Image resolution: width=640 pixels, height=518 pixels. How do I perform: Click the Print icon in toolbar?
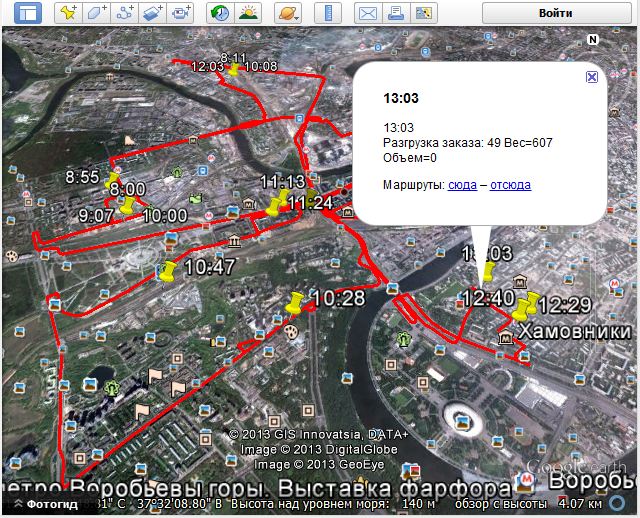tap(396, 13)
